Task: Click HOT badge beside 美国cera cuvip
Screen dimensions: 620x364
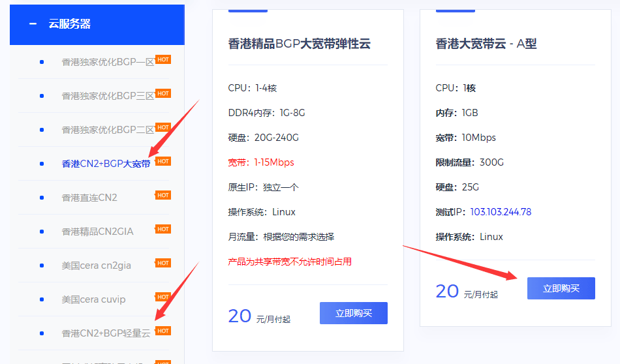Action: coord(163,297)
